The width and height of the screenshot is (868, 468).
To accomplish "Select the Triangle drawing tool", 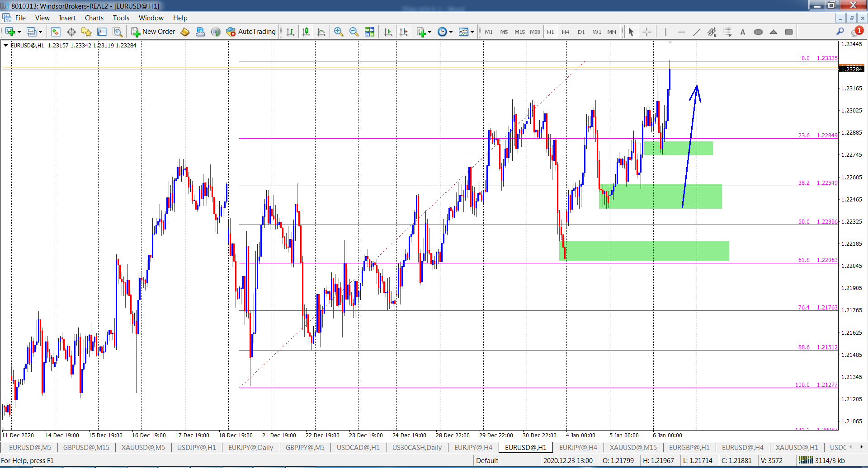I will click(x=774, y=32).
